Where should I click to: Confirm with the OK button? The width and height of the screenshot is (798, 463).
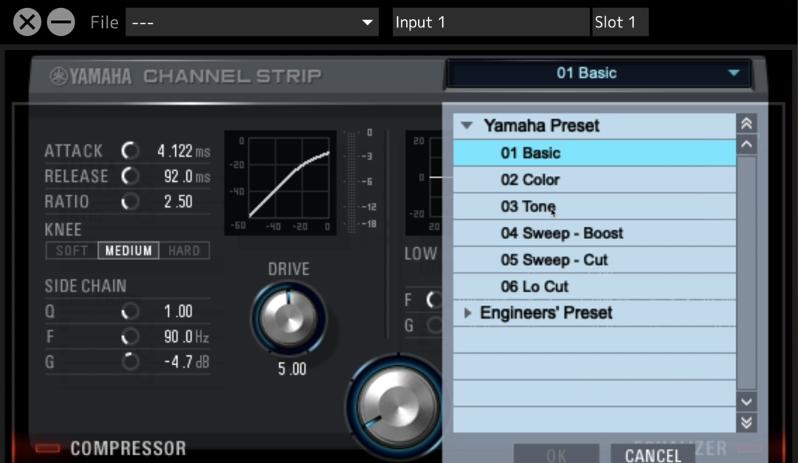point(556,454)
